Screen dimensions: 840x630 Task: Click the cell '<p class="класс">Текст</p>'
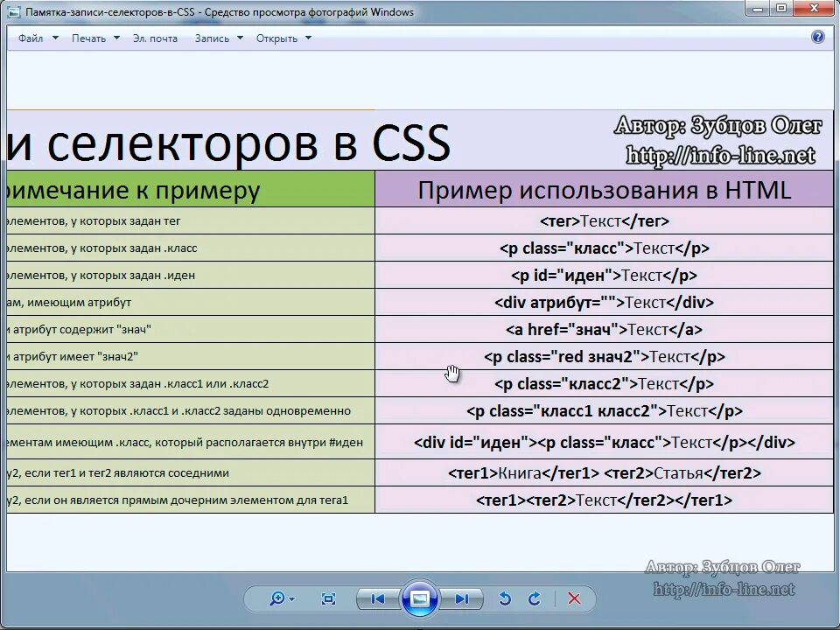pos(605,248)
